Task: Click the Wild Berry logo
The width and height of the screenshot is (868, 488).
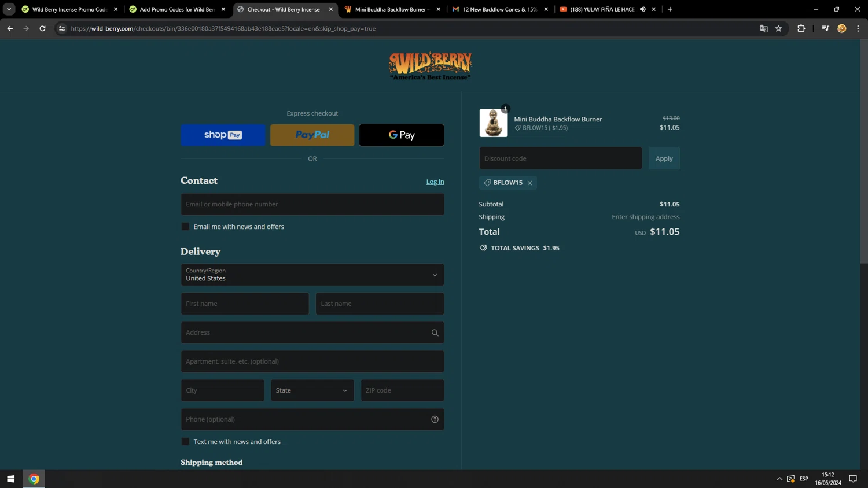Action: click(x=430, y=65)
